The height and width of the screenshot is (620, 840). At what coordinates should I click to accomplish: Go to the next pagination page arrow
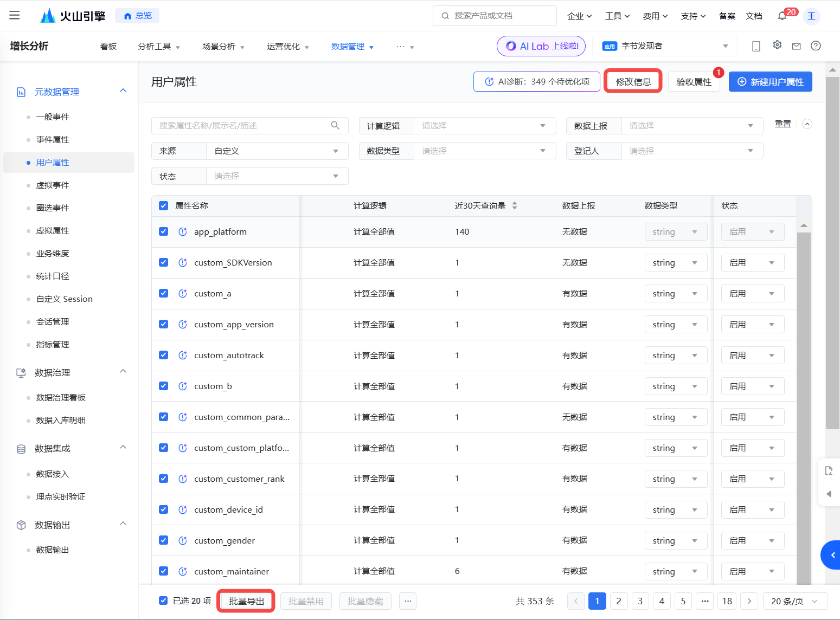tap(749, 601)
